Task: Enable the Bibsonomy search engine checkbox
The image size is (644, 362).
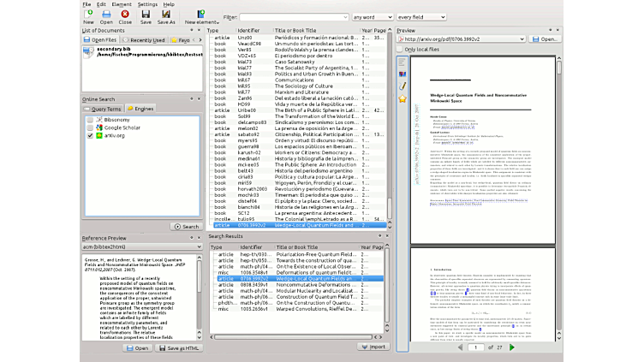Action: pos(92,120)
